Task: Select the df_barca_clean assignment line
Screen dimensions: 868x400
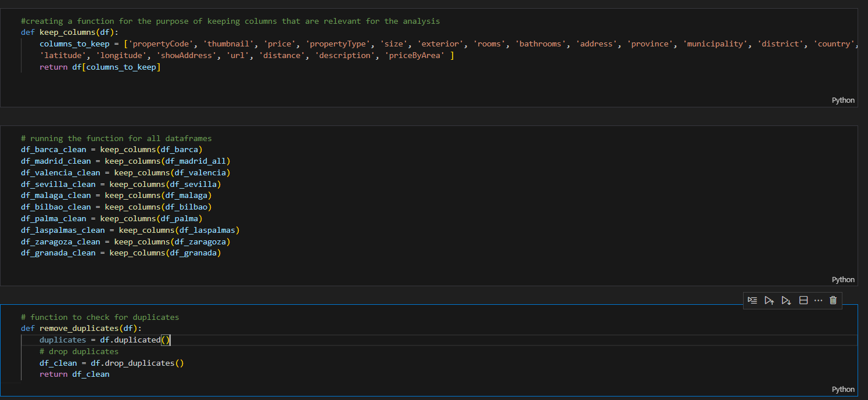Action: click(112, 150)
